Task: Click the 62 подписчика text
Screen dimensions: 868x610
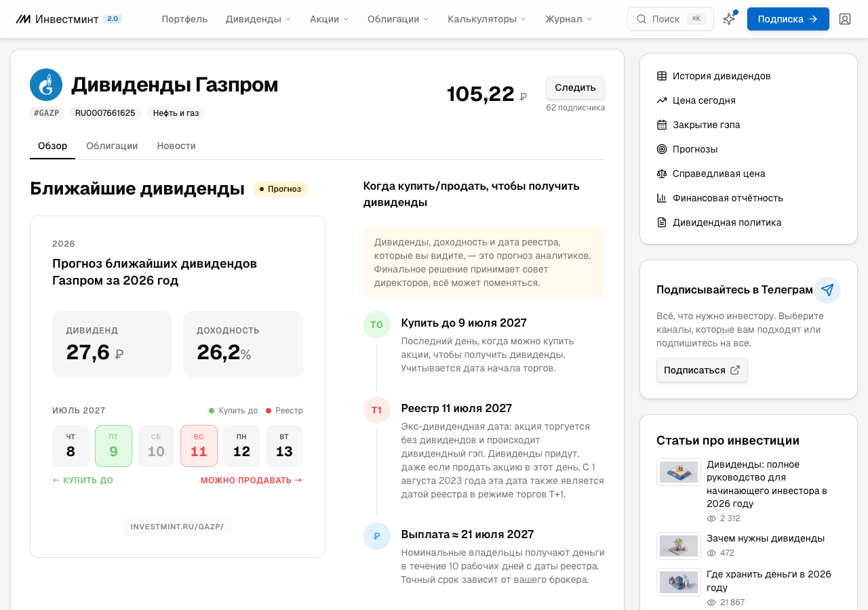Action: [575, 107]
